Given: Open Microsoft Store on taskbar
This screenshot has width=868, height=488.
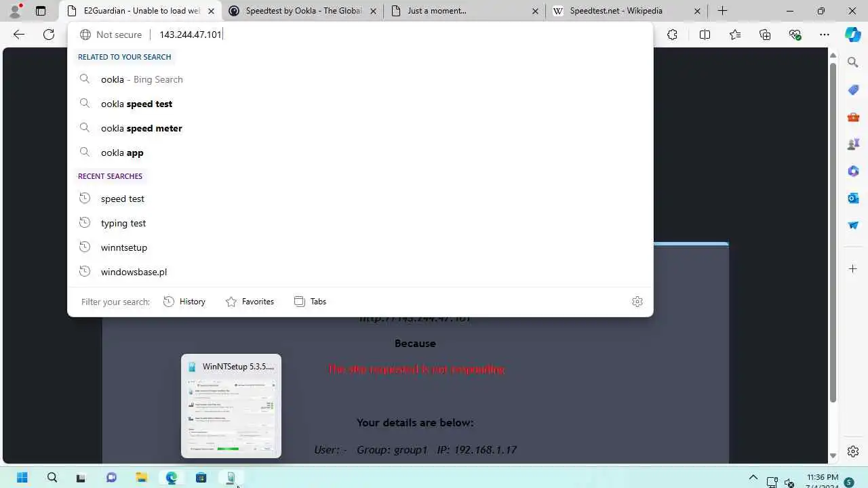Looking at the screenshot, I should pyautogui.click(x=201, y=478).
